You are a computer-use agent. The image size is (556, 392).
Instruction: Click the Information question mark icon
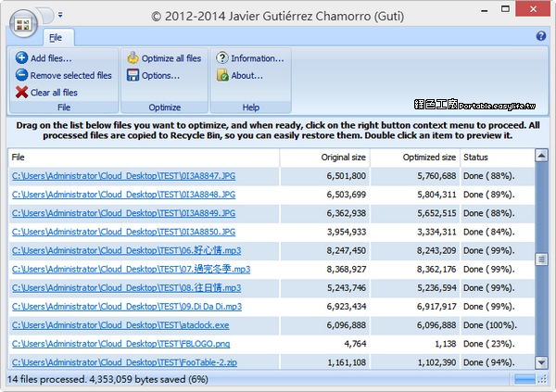[x=222, y=57]
